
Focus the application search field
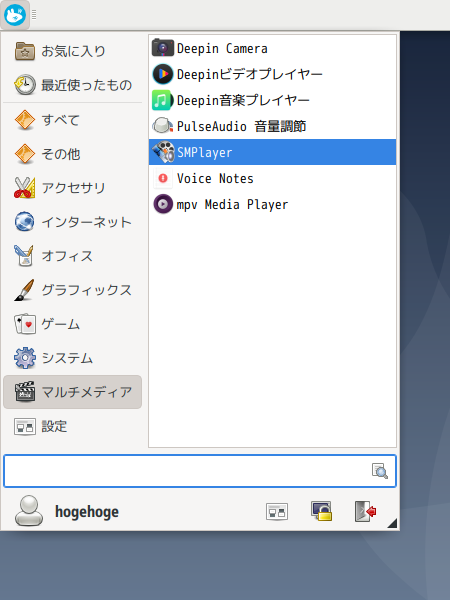tap(200, 471)
